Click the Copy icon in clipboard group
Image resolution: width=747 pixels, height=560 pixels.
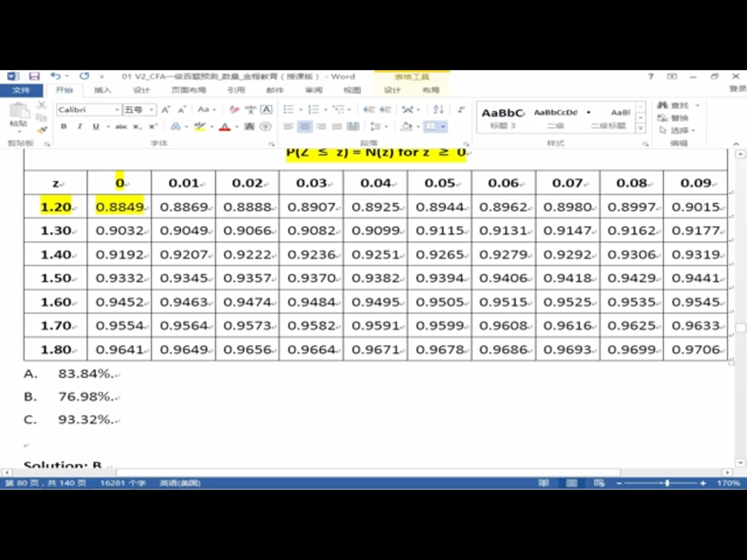(x=42, y=117)
